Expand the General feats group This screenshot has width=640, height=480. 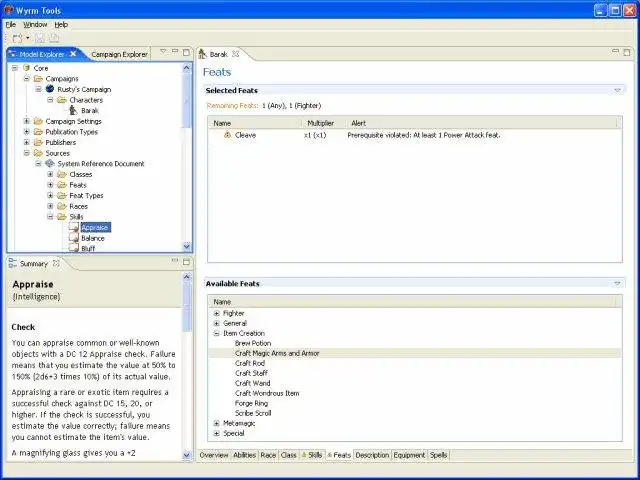point(217,323)
